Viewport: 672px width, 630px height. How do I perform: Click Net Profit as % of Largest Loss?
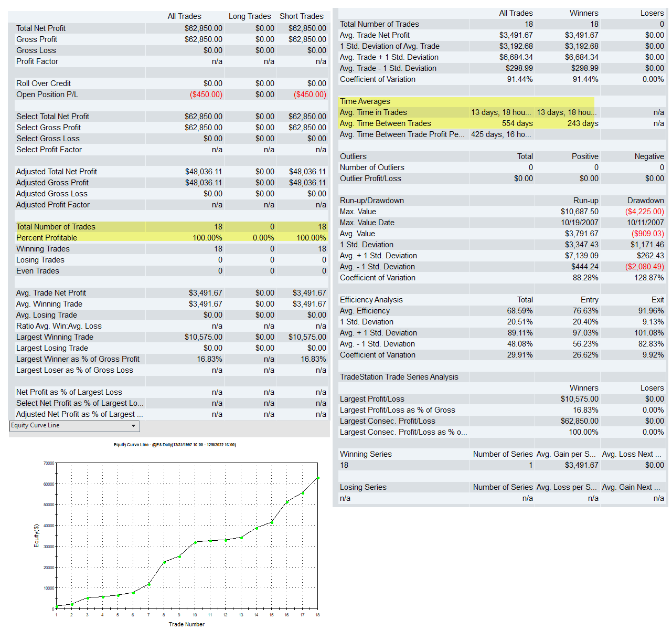[69, 392]
